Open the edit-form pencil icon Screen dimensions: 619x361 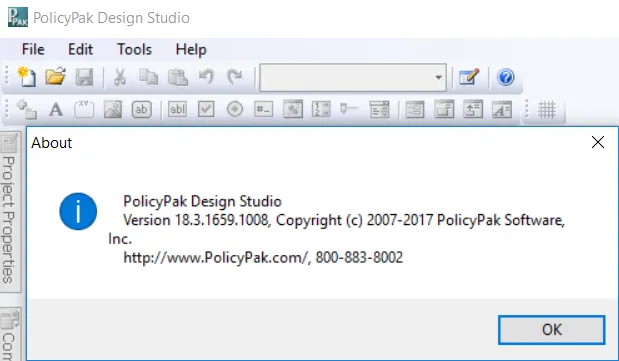point(469,77)
